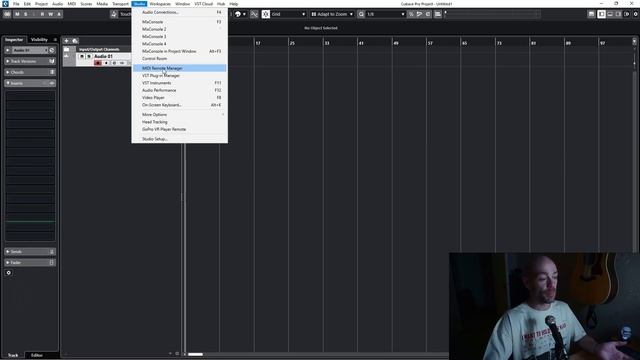Toggle the lower zone visibility icon
Viewport: 640px width, 360px height.
point(610,14)
